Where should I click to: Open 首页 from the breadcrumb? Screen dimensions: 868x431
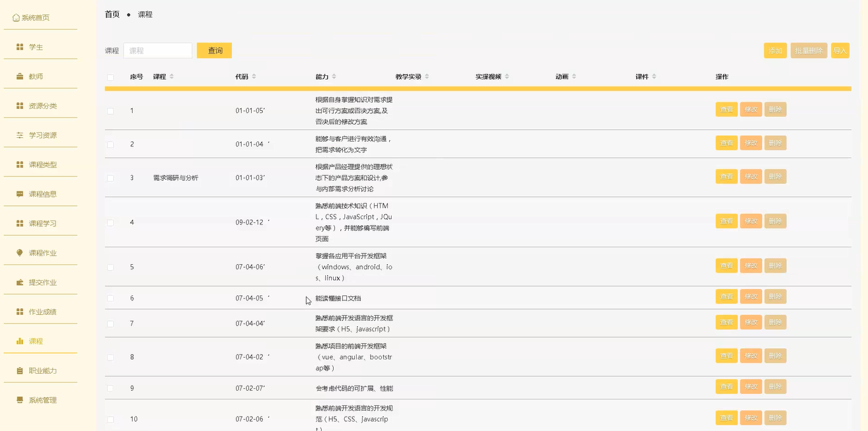[x=111, y=14]
